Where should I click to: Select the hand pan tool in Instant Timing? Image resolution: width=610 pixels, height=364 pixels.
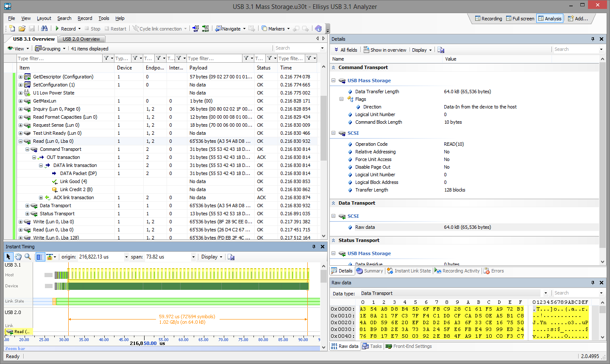[18, 257]
